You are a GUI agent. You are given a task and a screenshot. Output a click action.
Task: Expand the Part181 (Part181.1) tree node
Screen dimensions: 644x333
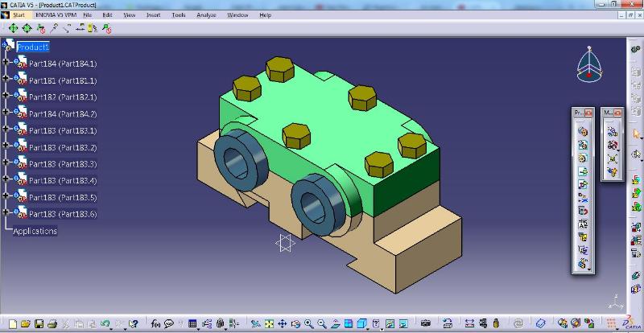tap(6, 79)
